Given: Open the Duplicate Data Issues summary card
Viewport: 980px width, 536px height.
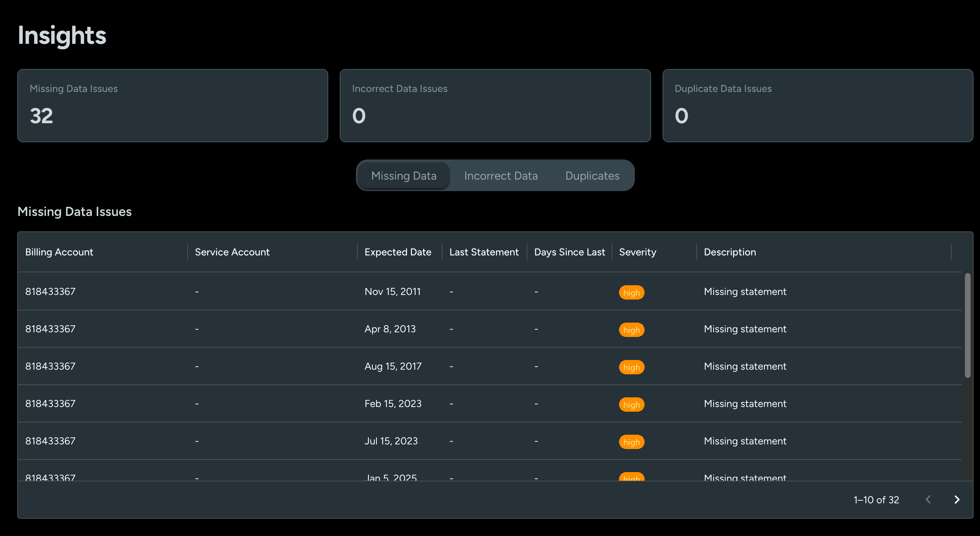Looking at the screenshot, I should tap(818, 106).
